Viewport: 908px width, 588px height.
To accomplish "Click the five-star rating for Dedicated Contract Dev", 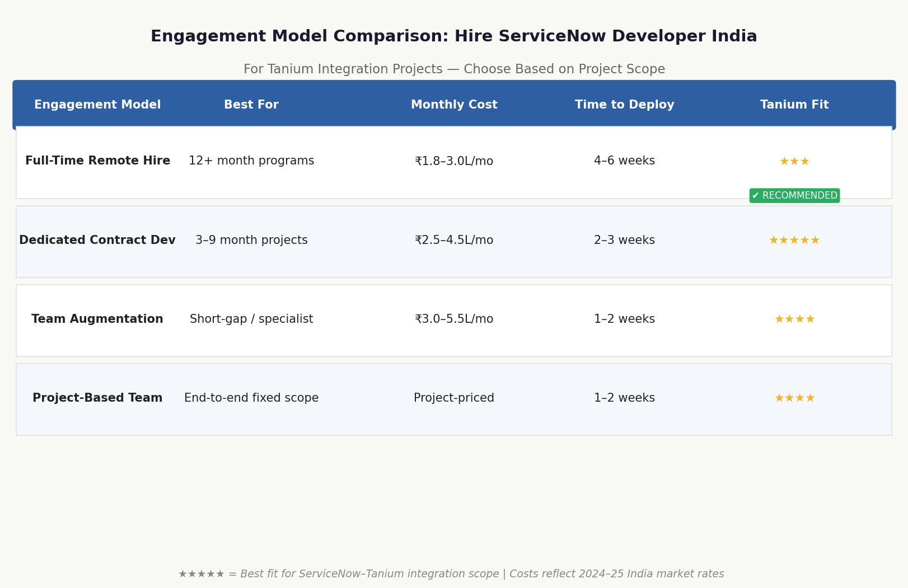I will pos(794,241).
